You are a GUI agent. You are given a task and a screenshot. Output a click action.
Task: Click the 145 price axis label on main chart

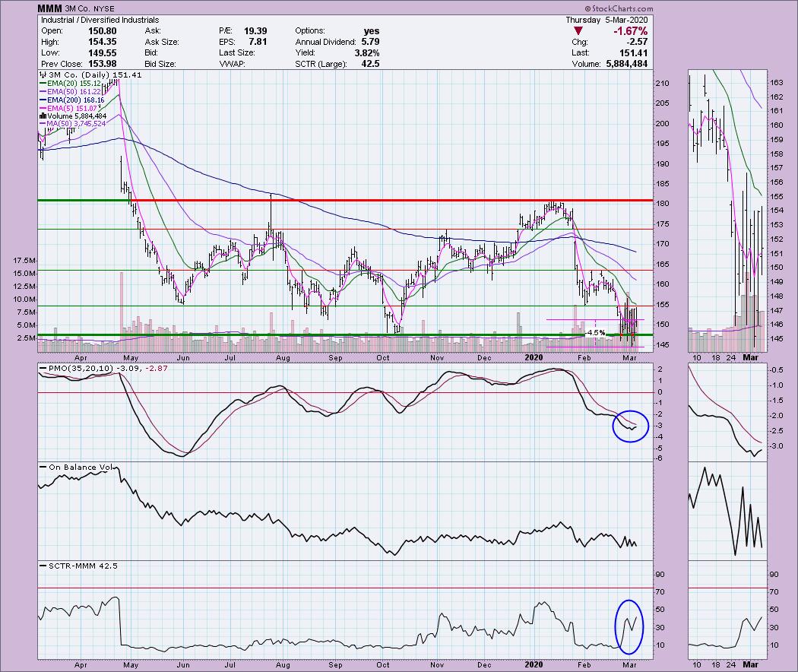662,345
